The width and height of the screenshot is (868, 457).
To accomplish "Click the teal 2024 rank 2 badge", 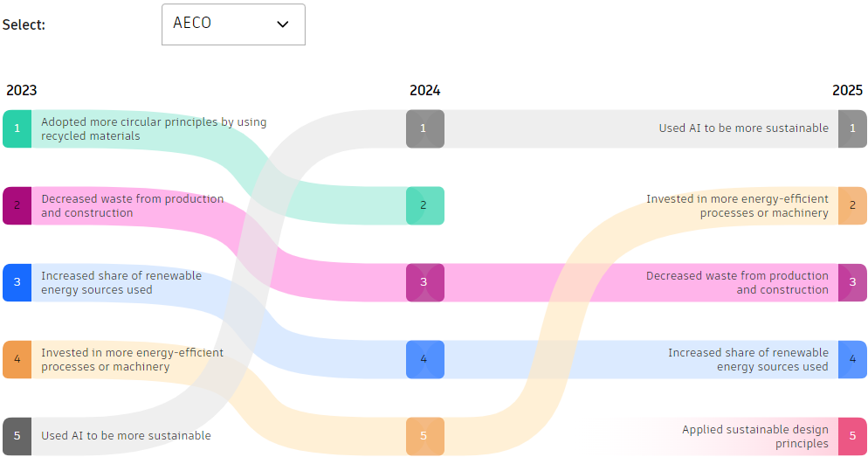I will (x=424, y=205).
